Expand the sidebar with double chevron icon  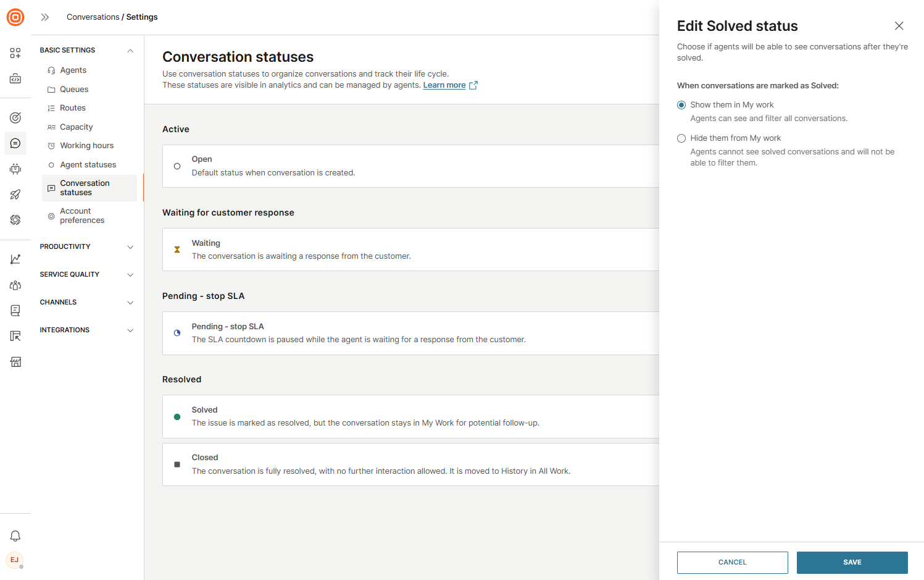(45, 17)
